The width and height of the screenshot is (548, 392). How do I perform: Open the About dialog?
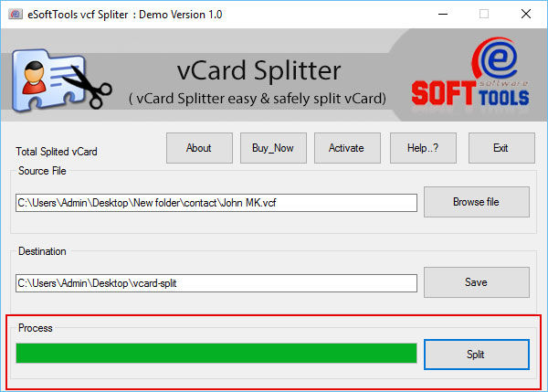(199, 148)
